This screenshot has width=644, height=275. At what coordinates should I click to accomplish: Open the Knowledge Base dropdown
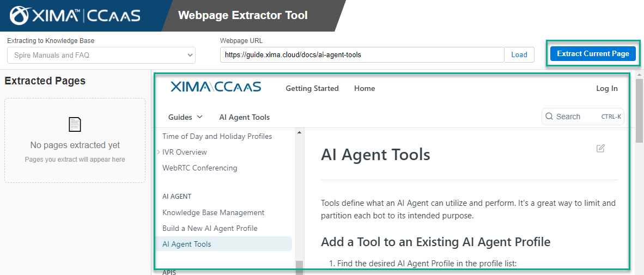click(101, 55)
